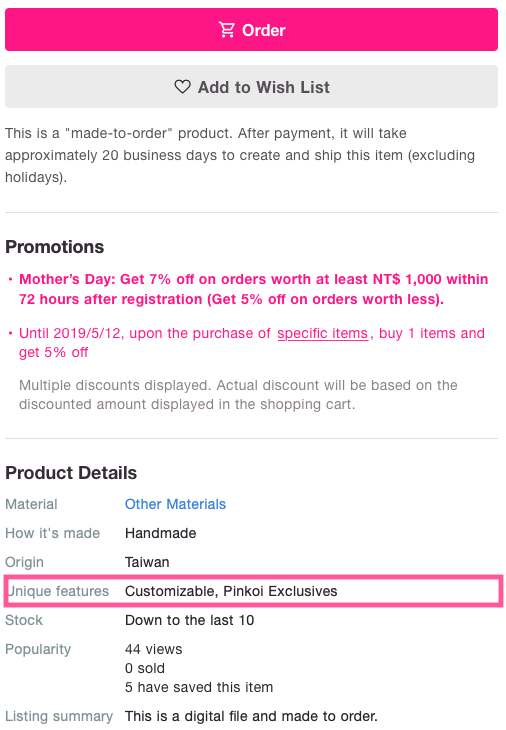Click the heart icon on Wish List

click(182, 87)
